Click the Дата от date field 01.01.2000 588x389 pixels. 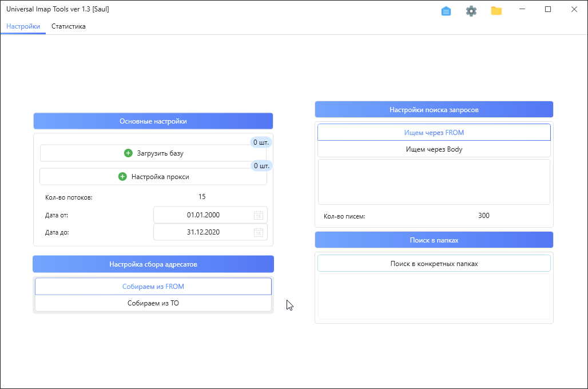tap(203, 215)
